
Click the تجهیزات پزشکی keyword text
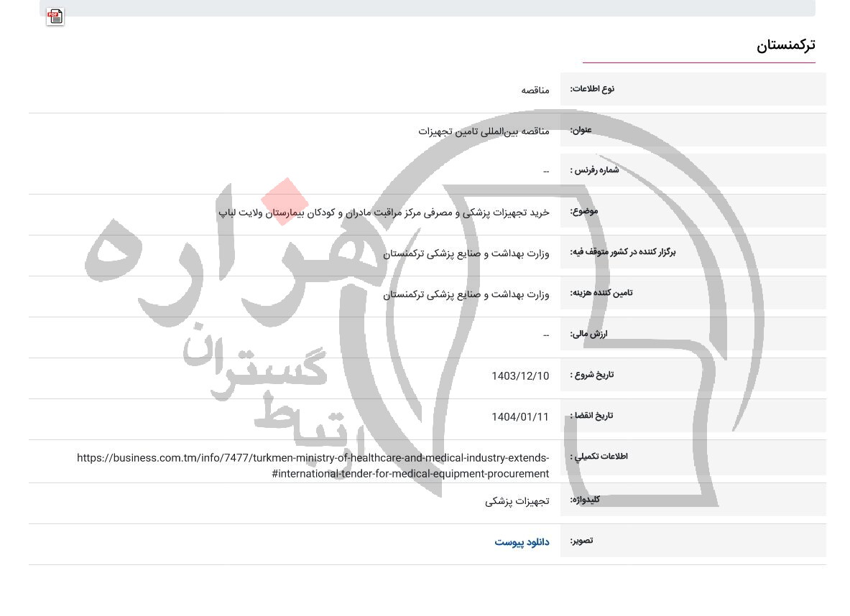pyautogui.click(x=517, y=500)
